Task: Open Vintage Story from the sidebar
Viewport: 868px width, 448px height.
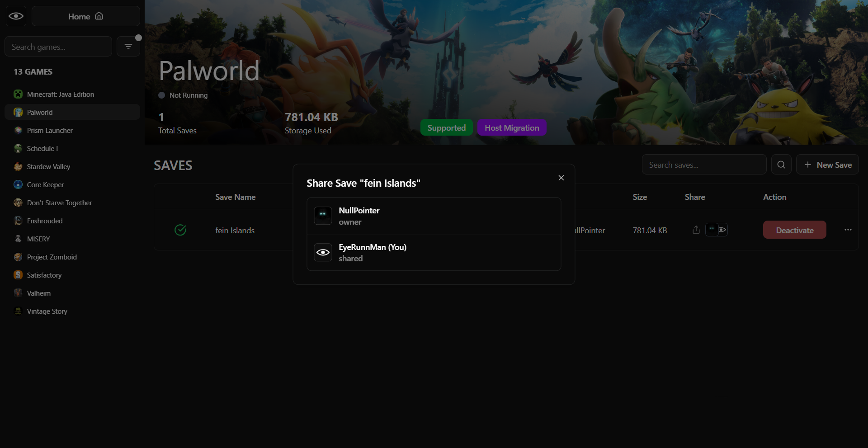Action: coord(72,311)
